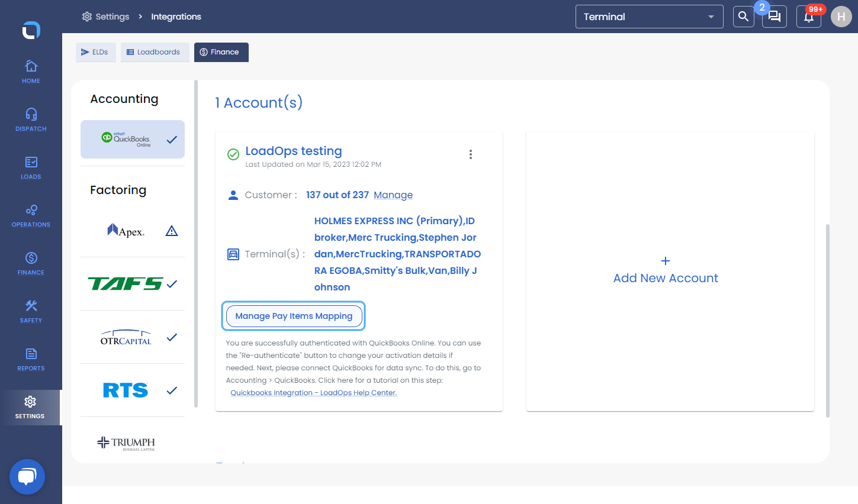Click the terminal names list text
This screenshot has width=858, height=504.
(x=397, y=254)
